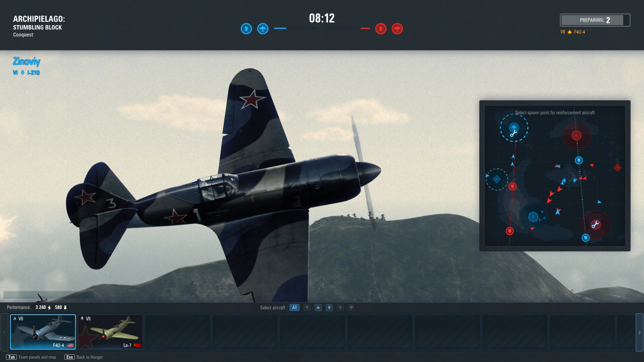Click the blue team score progress bar

(x=296, y=28)
